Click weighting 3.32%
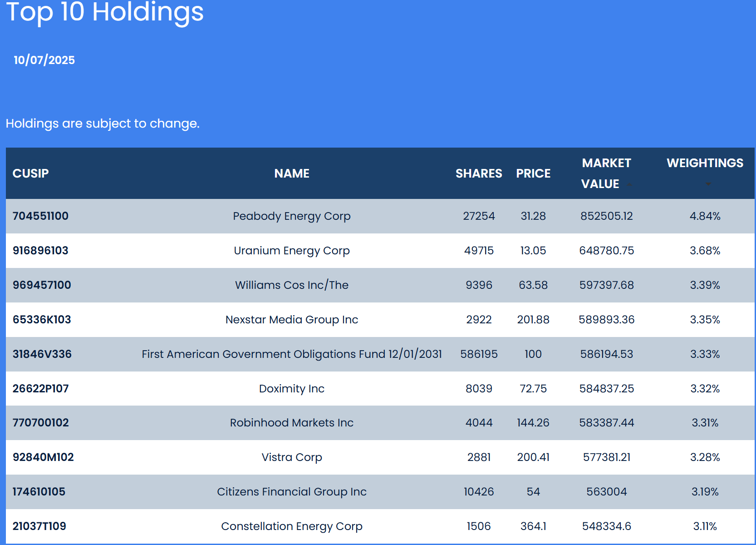Image resolution: width=756 pixels, height=545 pixels. pyautogui.click(x=705, y=389)
